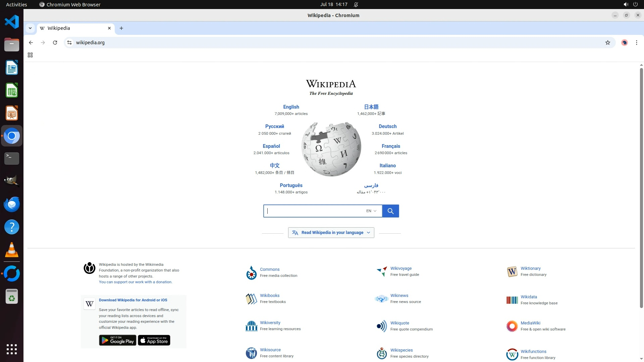Screen dimensions: 644x362
Task: Bookmark this page with star icon
Action: tap(607, 43)
